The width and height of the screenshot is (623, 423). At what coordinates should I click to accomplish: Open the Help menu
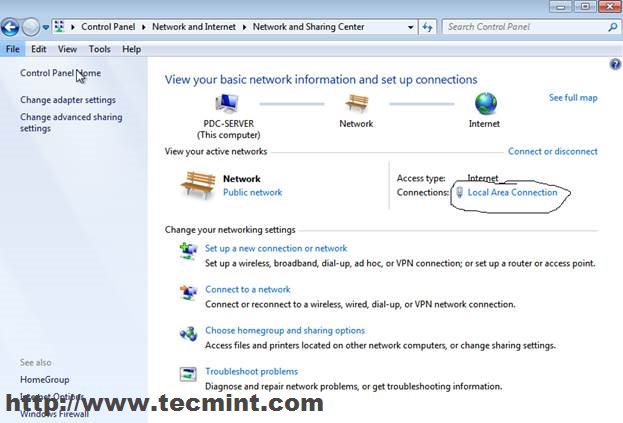(132, 49)
